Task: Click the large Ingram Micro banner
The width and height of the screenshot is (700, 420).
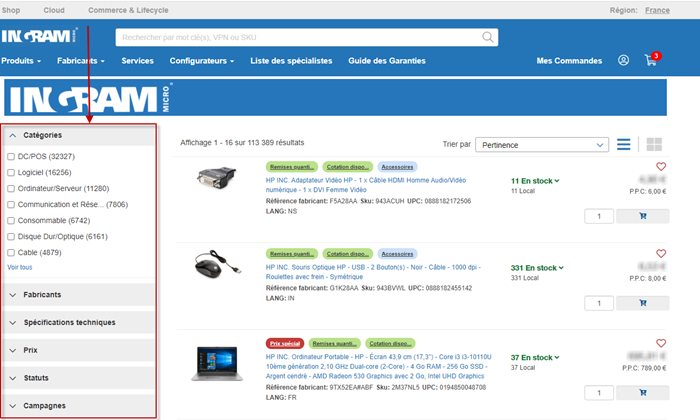Action: pyautogui.click(x=335, y=97)
